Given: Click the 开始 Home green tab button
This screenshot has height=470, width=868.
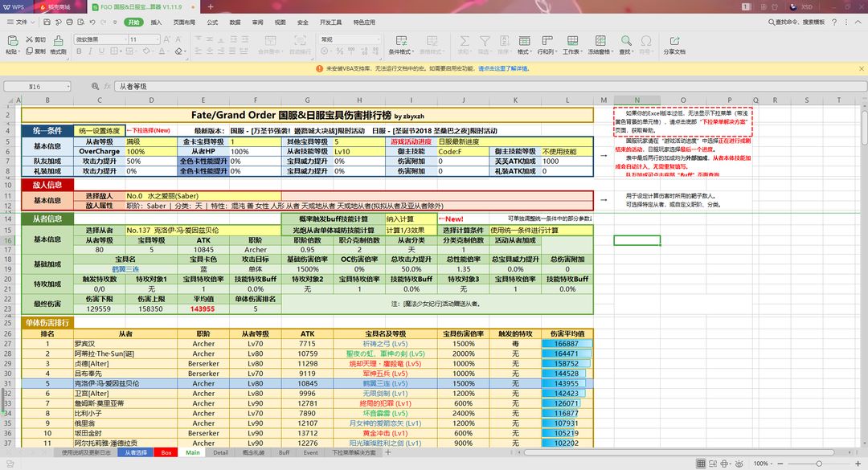Looking at the screenshot, I should (x=133, y=22).
